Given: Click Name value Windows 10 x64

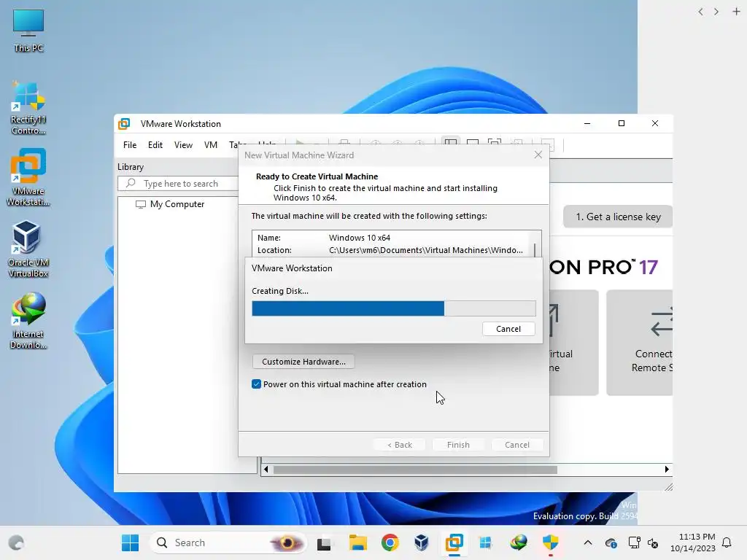Looking at the screenshot, I should click(x=359, y=238).
